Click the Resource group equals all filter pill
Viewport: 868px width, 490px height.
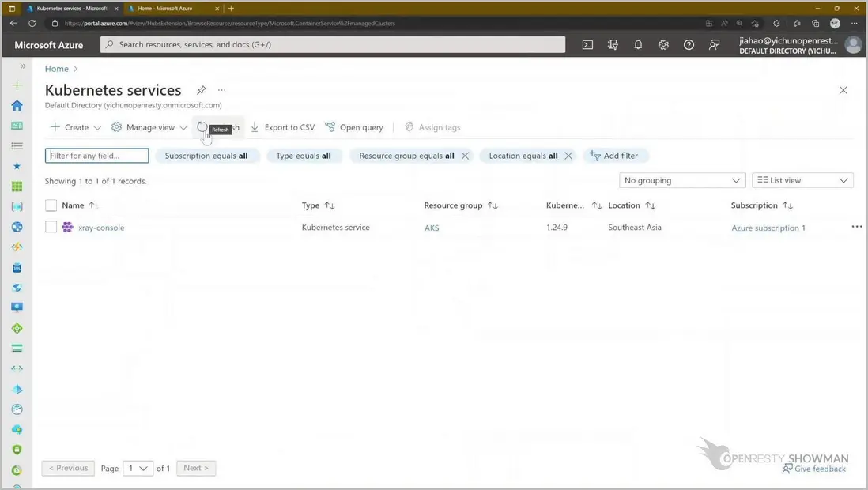(x=406, y=156)
